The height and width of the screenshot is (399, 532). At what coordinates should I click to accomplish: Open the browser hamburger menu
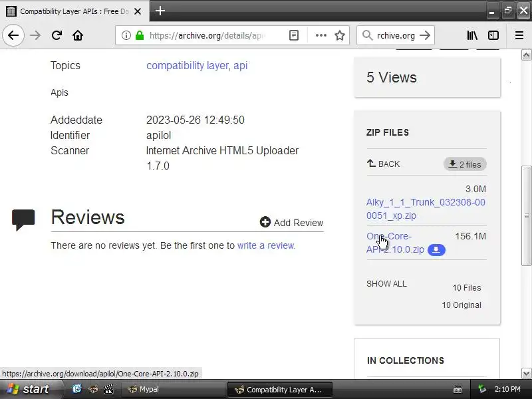(x=519, y=35)
